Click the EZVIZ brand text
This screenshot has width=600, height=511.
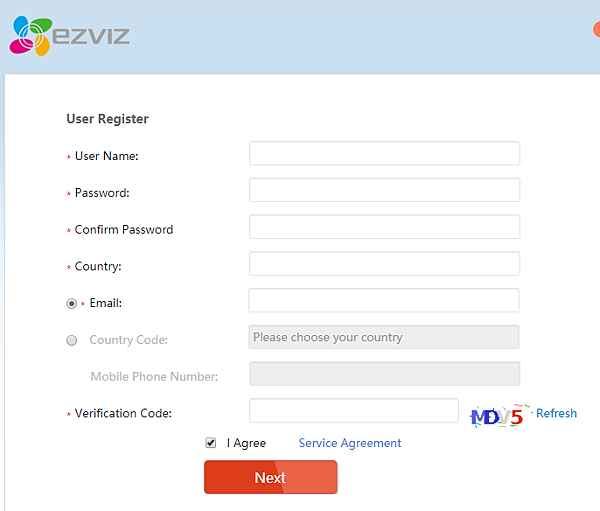(x=91, y=36)
